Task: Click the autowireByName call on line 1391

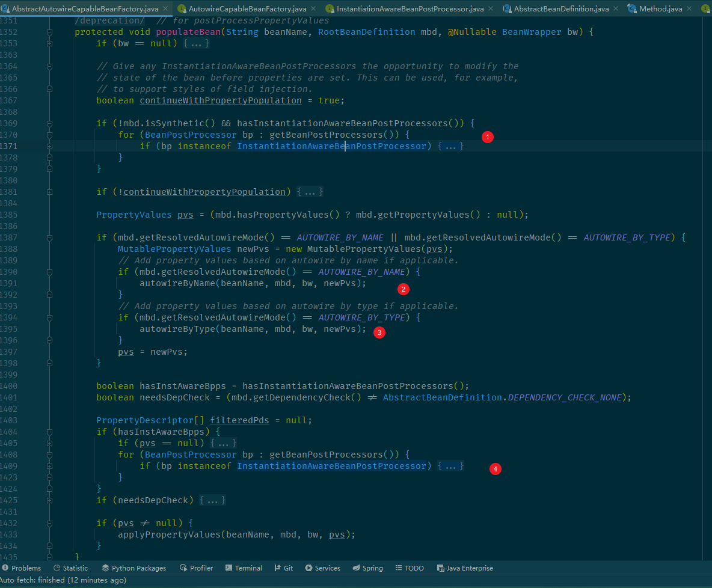Action: 177,283
